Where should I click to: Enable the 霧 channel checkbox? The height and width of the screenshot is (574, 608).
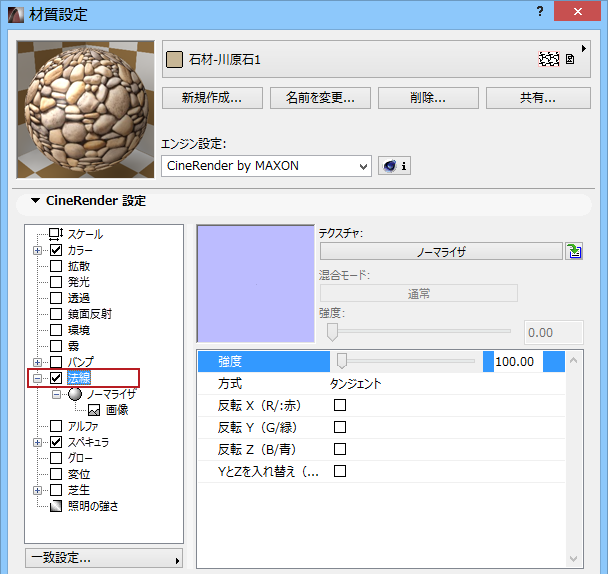56,346
